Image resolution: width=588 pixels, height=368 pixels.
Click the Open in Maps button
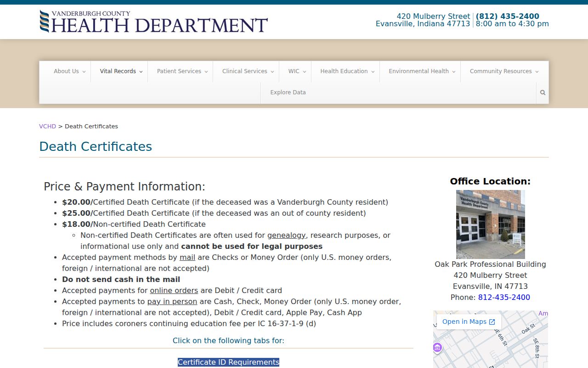469,322
